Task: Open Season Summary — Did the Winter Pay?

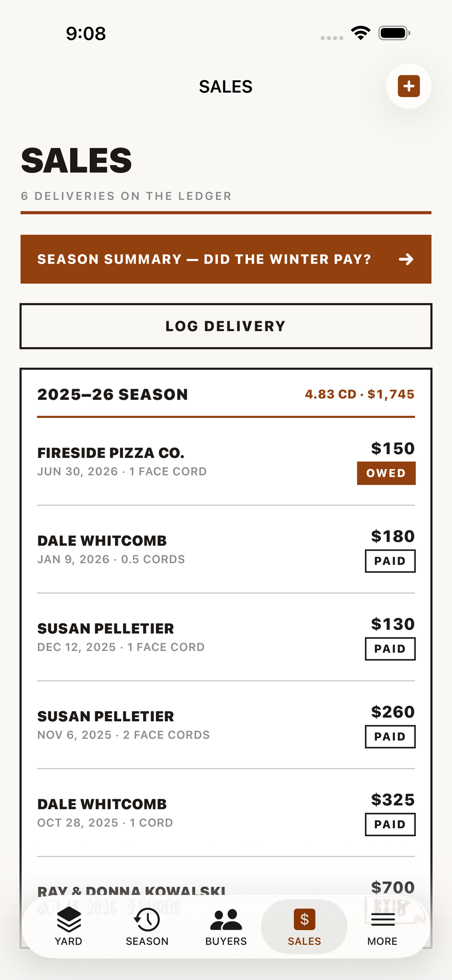Action: (x=226, y=259)
